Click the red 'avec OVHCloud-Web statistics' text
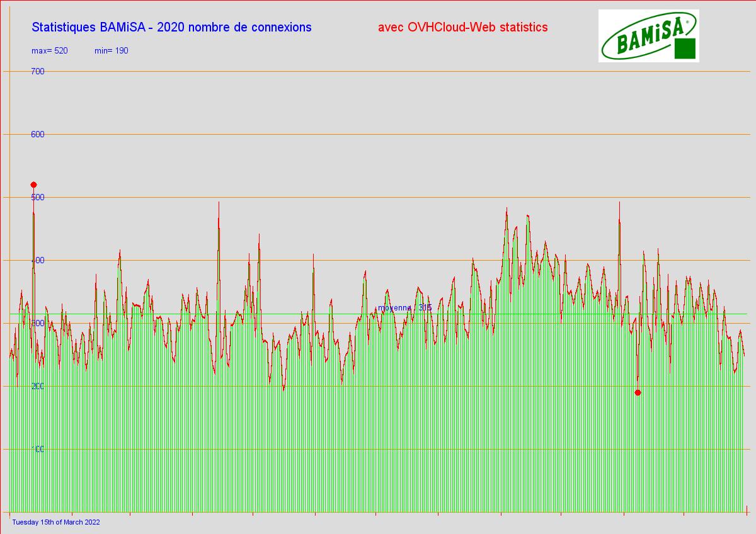This screenshot has height=534, width=756. [462, 27]
